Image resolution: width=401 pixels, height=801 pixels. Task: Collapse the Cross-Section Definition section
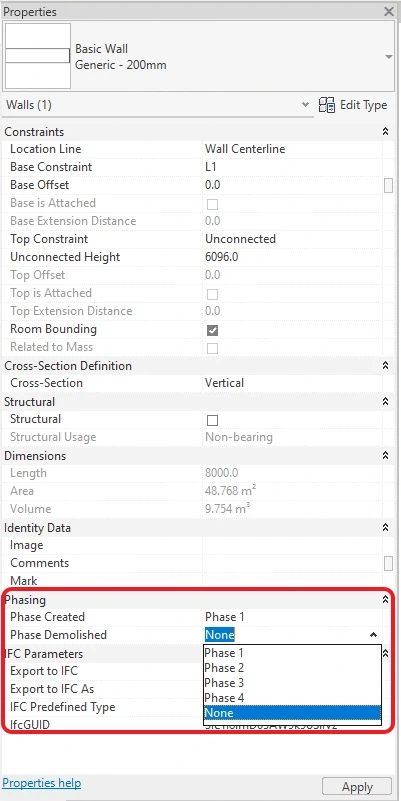pos(386,366)
